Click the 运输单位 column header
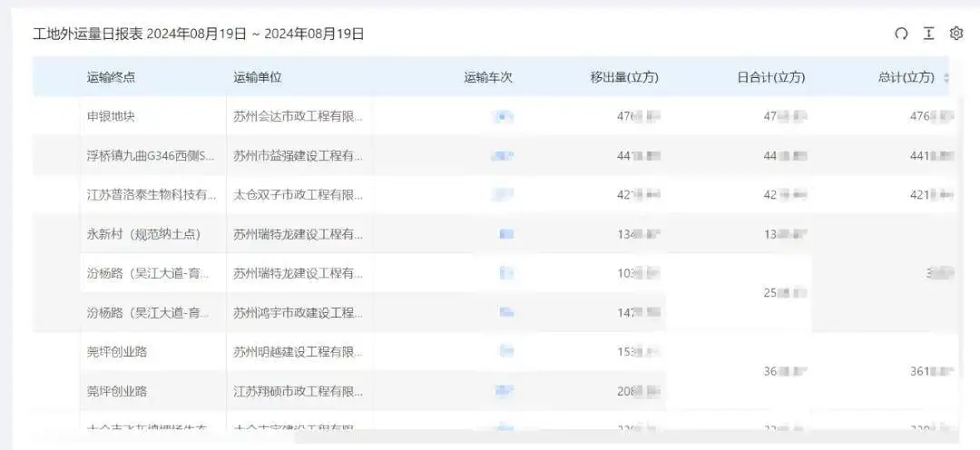This screenshot has width=980, height=450. pyautogui.click(x=258, y=78)
